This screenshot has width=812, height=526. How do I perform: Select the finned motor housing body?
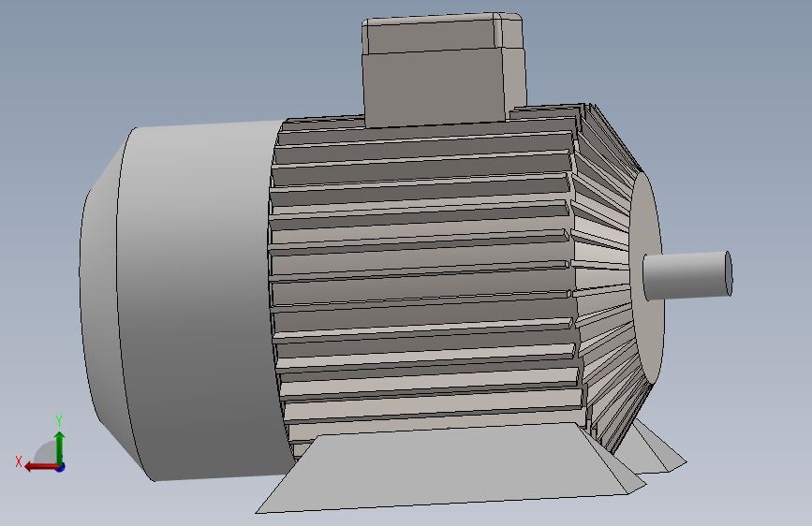click(x=422, y=280)
